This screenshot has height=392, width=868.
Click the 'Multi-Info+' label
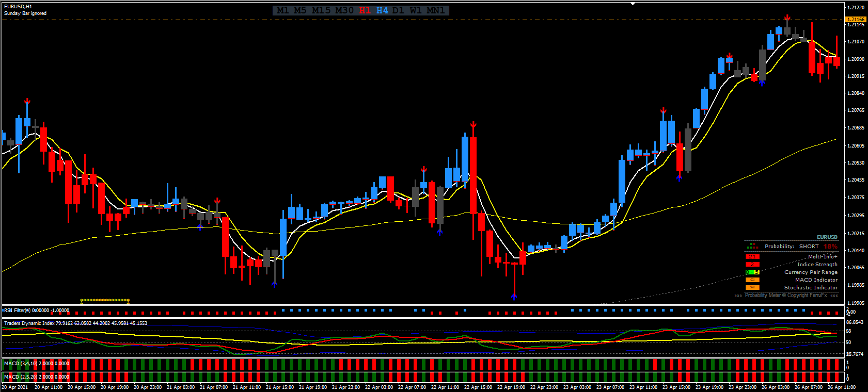click(x=823, y=256)
